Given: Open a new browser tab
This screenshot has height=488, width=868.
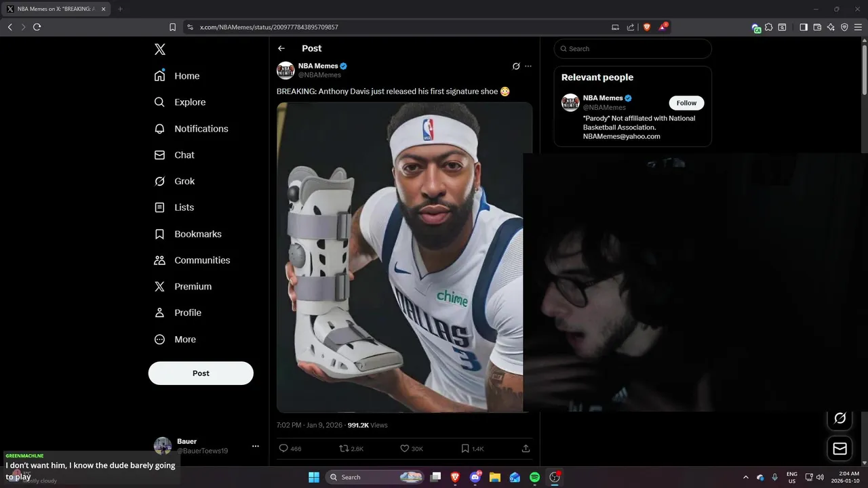Looking at the screenshot, I should (x=120, y=9).
